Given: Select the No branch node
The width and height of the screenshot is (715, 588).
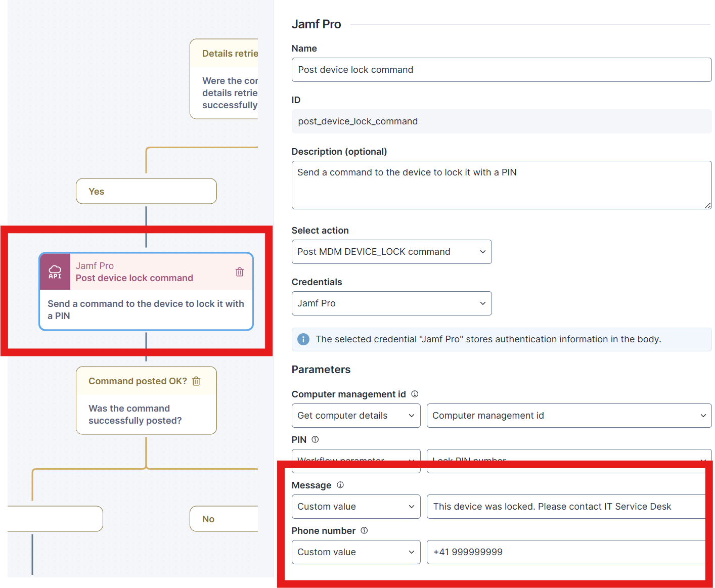Looking at the screenshot, I should [222, 519].
